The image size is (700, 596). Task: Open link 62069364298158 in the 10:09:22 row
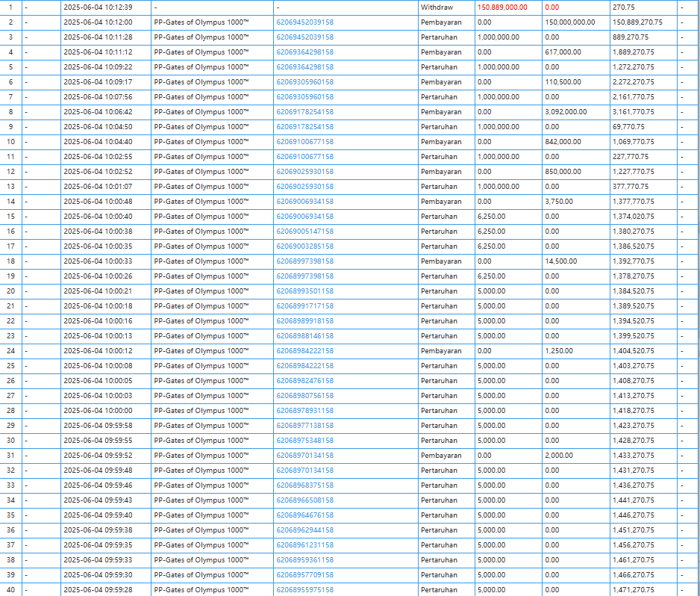click(x=305, y=67)
